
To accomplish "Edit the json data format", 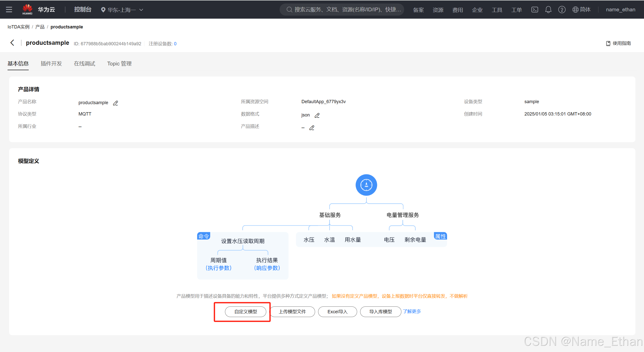I will tap(317, 115).
